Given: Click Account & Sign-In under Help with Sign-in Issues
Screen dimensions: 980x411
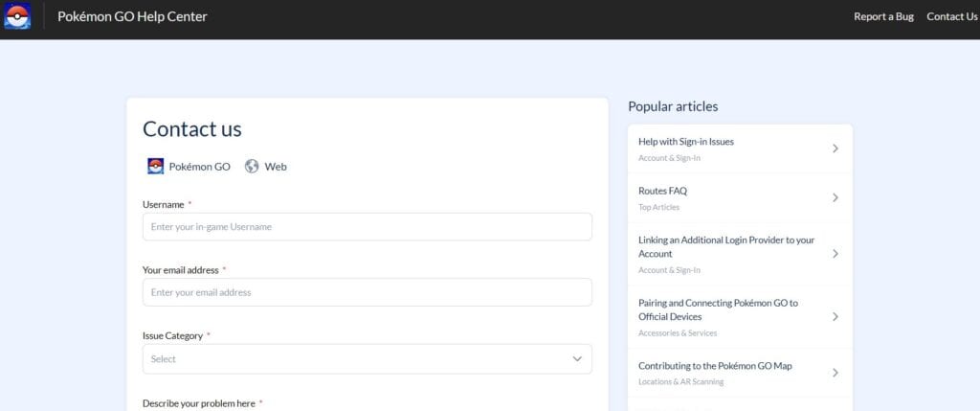Looking at the screenshot, I should pos(669,158).
